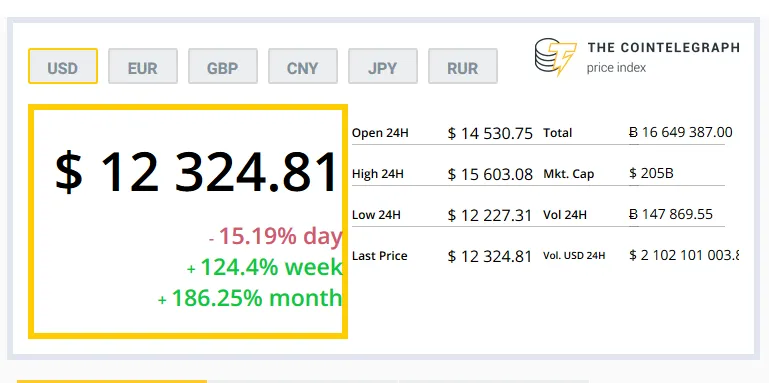
Task: Click the Low 24H label
Action: point(376,215)
